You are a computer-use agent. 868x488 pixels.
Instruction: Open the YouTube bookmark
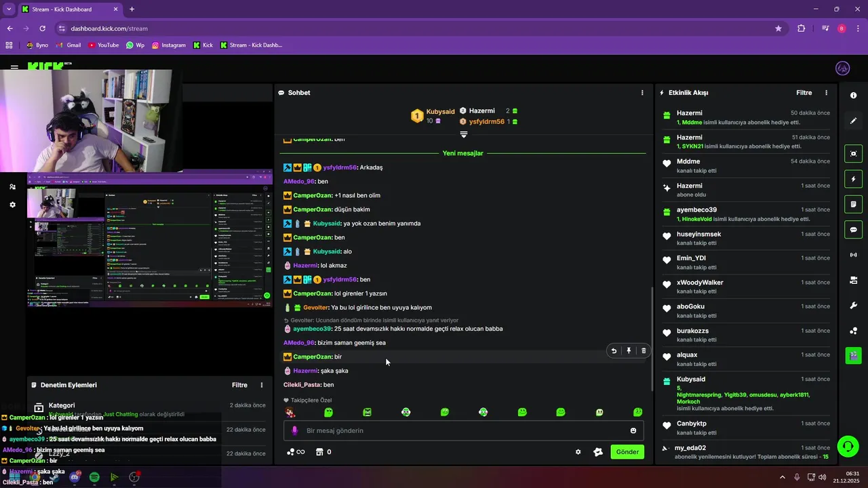(x=103, y=45)
